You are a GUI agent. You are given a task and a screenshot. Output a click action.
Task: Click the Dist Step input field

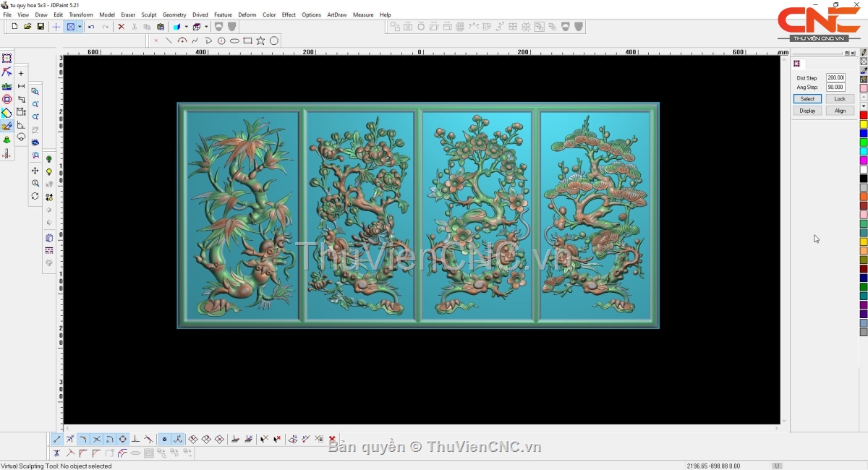pyautogui.click(x=835, y=77)
